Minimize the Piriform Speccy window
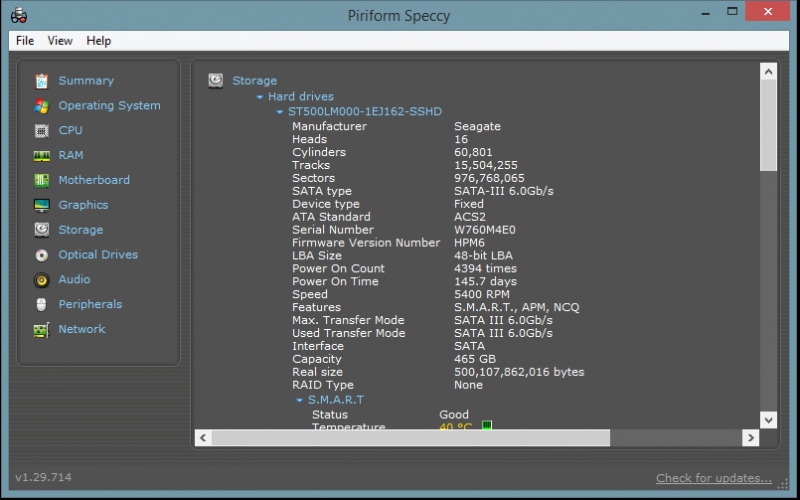800x500 pixels. click(706, 12)
